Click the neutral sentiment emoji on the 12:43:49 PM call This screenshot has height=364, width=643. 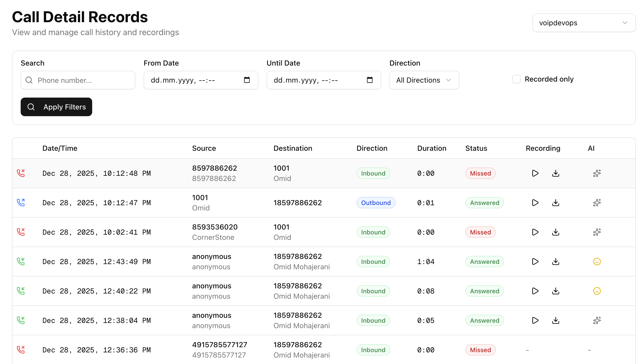597,261
